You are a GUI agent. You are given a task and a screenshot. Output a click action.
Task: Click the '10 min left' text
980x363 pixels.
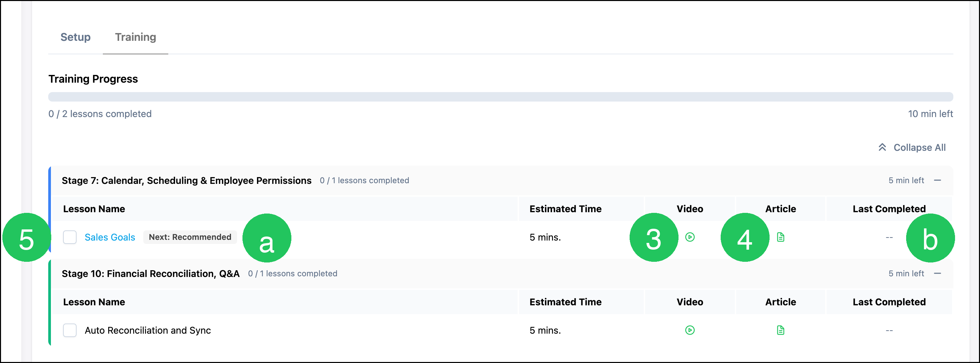click(x=930, y=114)
